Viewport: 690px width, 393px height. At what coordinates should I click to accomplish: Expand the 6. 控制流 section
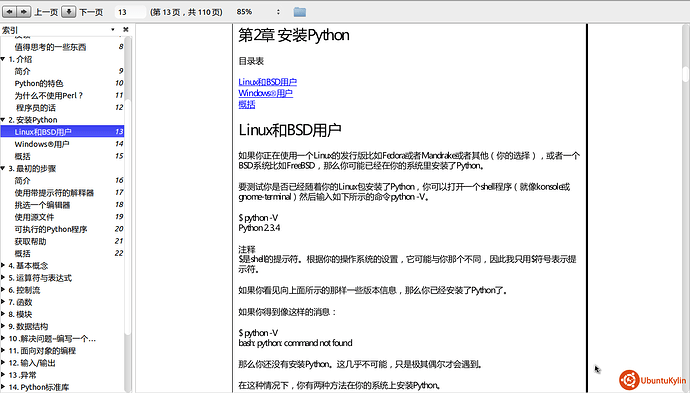(3, 290)
